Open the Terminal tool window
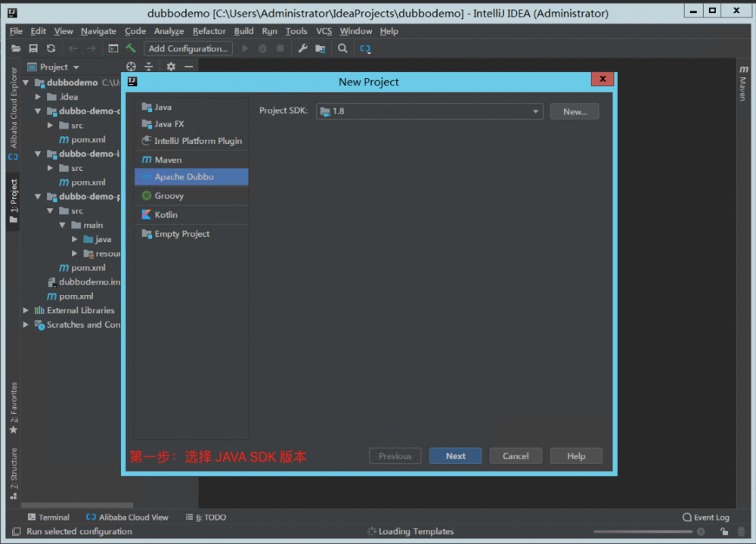This screenshot has height=544, width=756. point(48,517)
